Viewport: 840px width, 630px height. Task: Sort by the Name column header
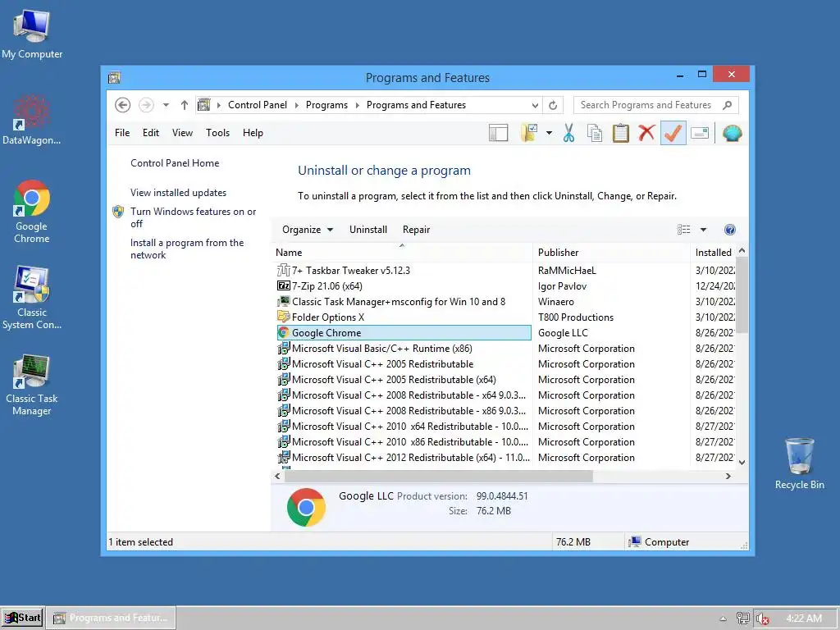point(402,253)
